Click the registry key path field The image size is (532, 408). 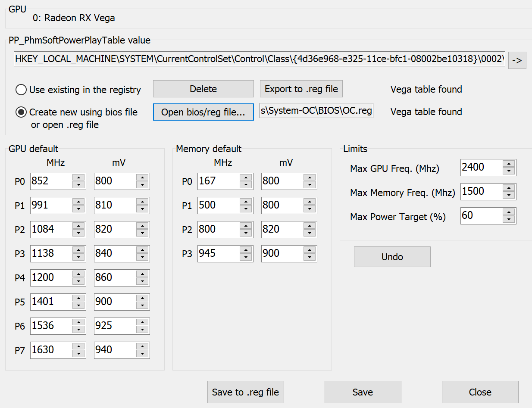(260, 59)
